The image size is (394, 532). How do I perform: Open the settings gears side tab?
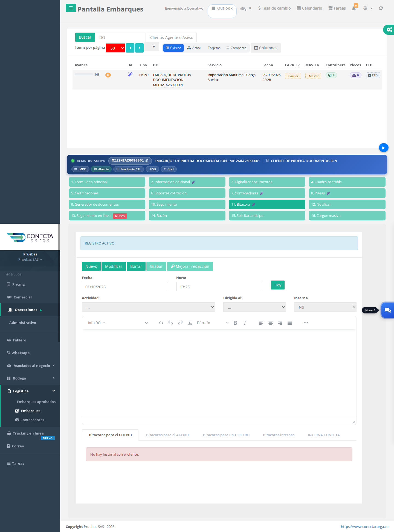pos(389,29)
